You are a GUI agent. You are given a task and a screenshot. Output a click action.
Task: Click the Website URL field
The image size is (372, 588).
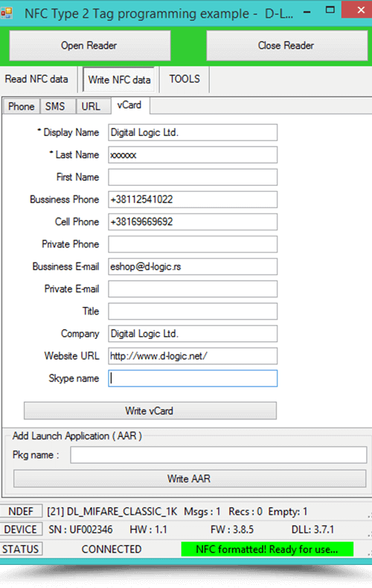193,356
